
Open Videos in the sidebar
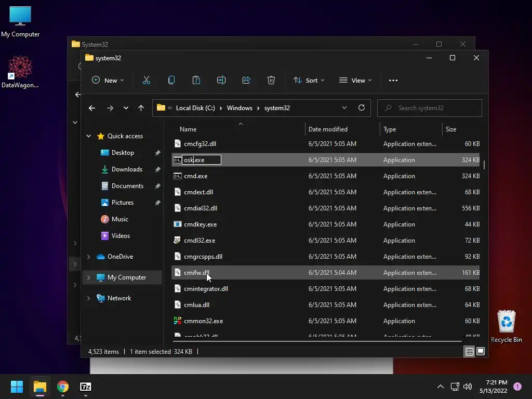tap(121, 236)
